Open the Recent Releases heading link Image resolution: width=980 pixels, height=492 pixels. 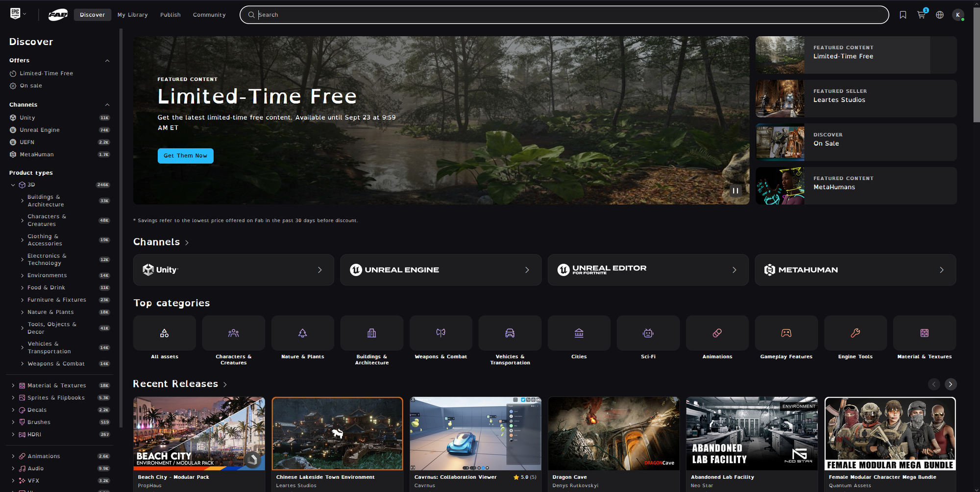[x=180, y=384]
